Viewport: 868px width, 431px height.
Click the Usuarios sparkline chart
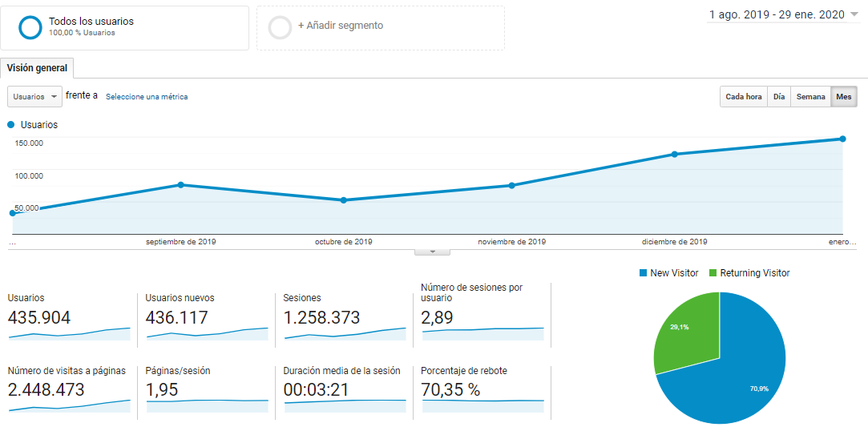pyautogui.click(x=69, y=333)
